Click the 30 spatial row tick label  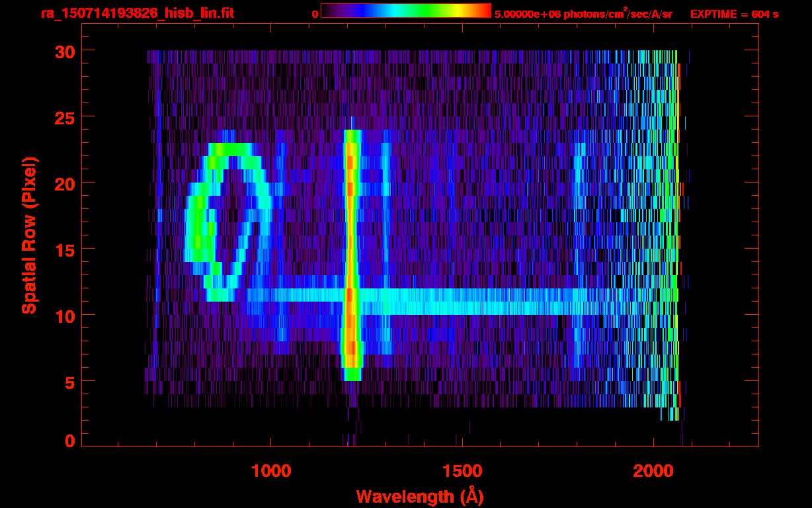65,51
